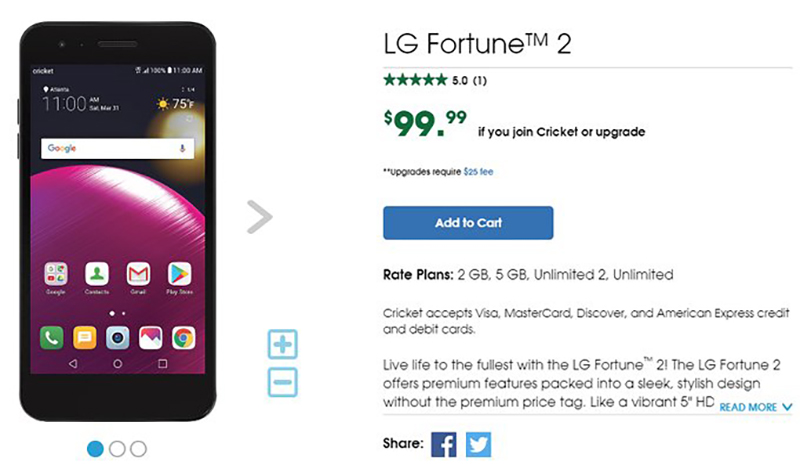The height and width of the screenshot is (469, 800).
Task: Select second image carousel dot
Action: (x=117, y=449)
